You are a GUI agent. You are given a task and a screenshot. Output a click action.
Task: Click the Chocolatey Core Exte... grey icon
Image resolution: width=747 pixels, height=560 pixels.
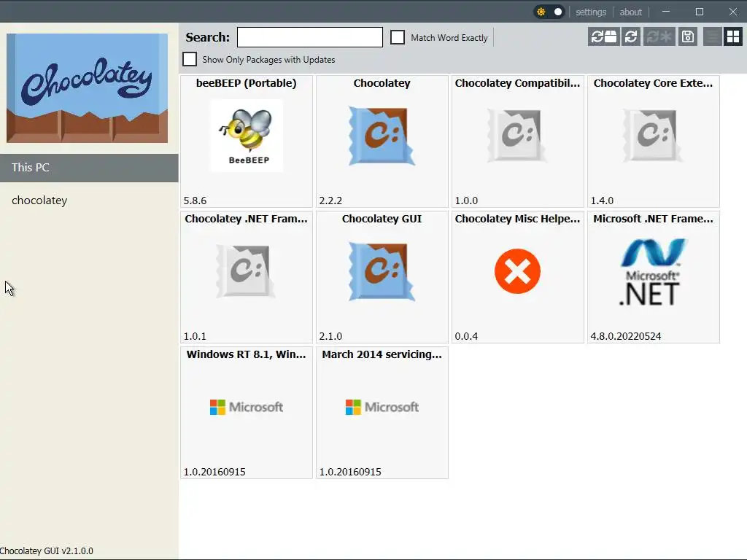coord(653,136)
